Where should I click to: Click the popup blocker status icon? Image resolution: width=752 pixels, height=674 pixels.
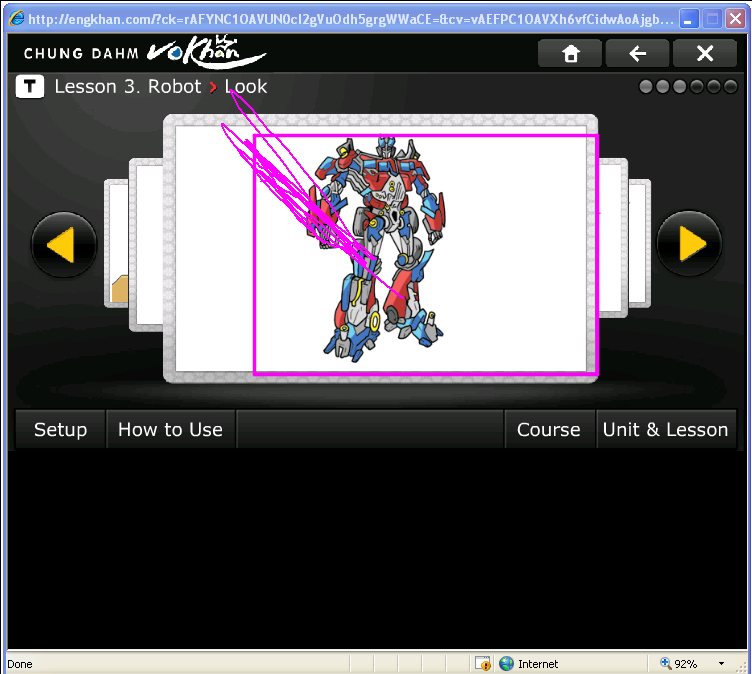pos(483,663)
